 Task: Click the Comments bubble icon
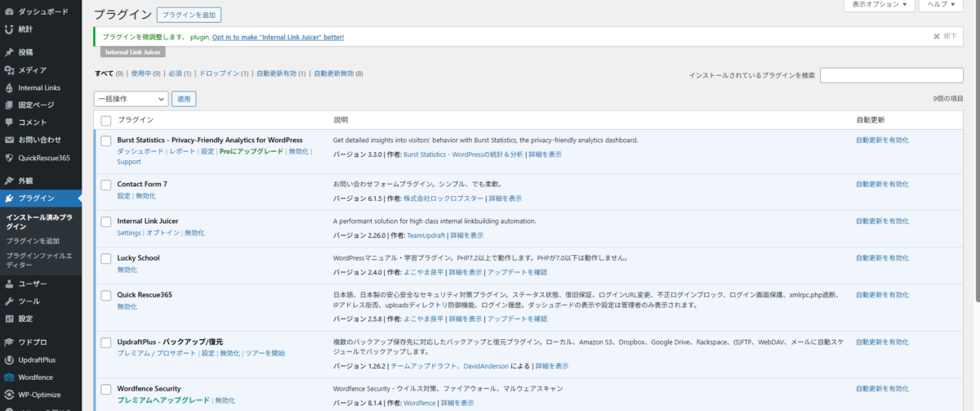click(x=8, y=123)
